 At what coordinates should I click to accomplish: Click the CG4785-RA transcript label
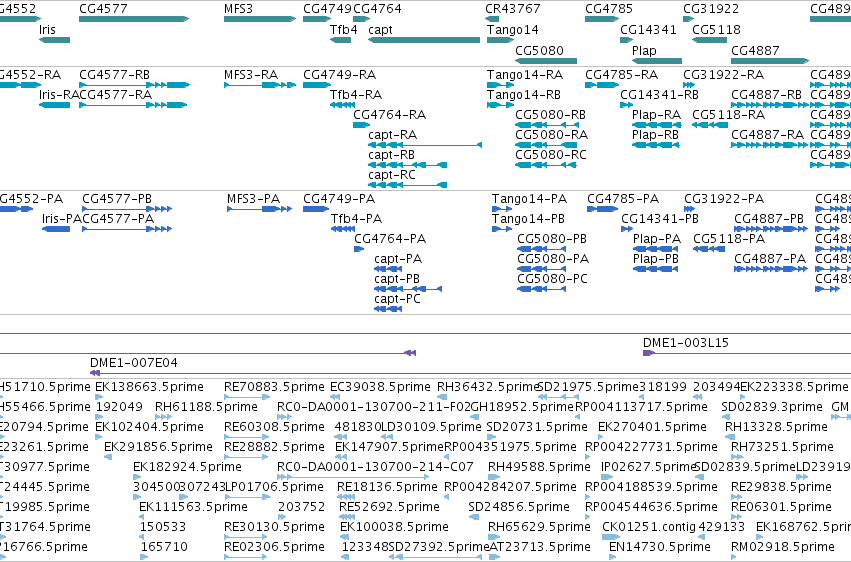tap(621, 74)
